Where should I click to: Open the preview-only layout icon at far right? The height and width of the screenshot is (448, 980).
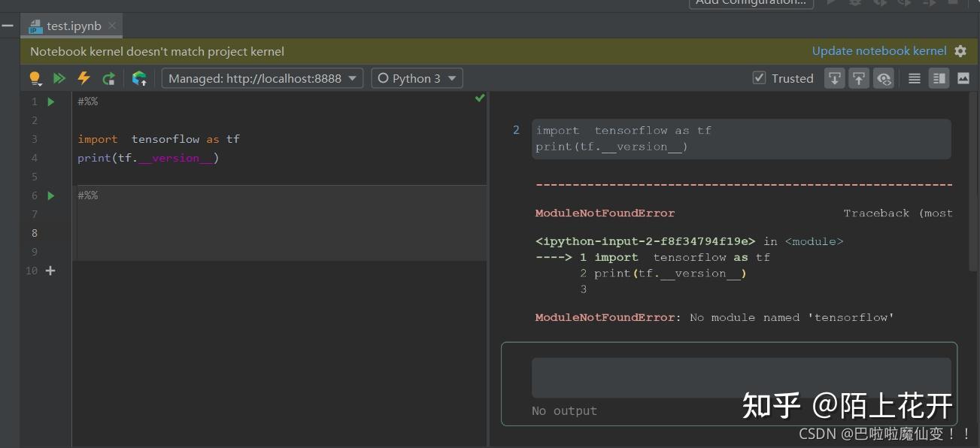coord(963,77)
